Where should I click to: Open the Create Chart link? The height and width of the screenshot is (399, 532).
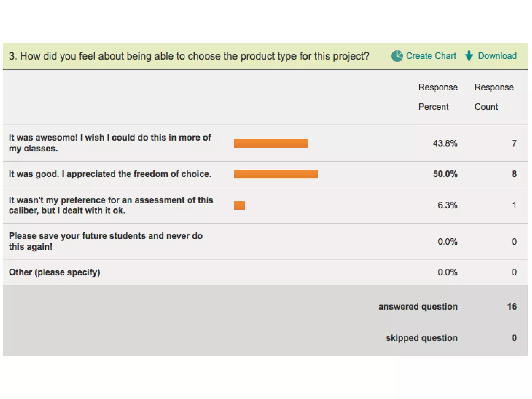click(431, 56)
